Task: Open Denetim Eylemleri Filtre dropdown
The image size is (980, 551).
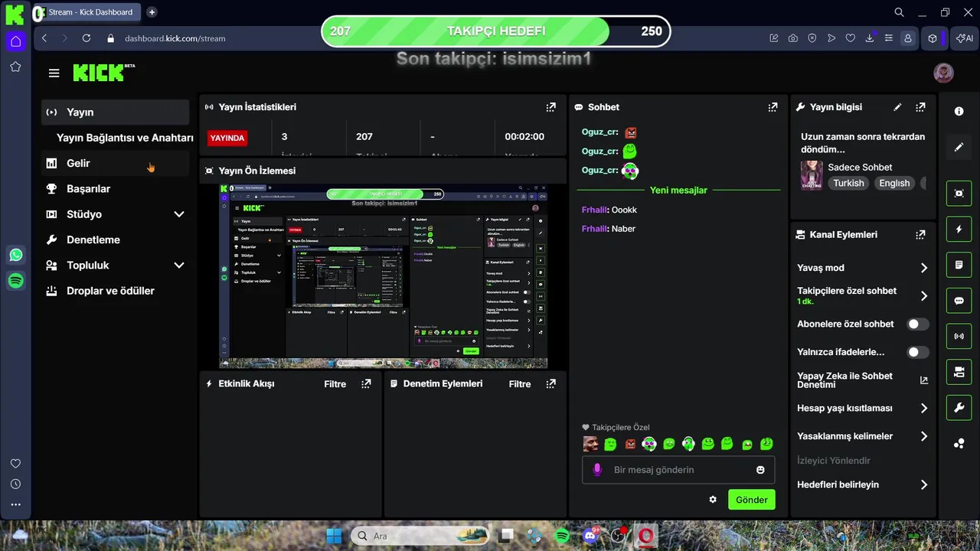Action: [x=520, y=384]
